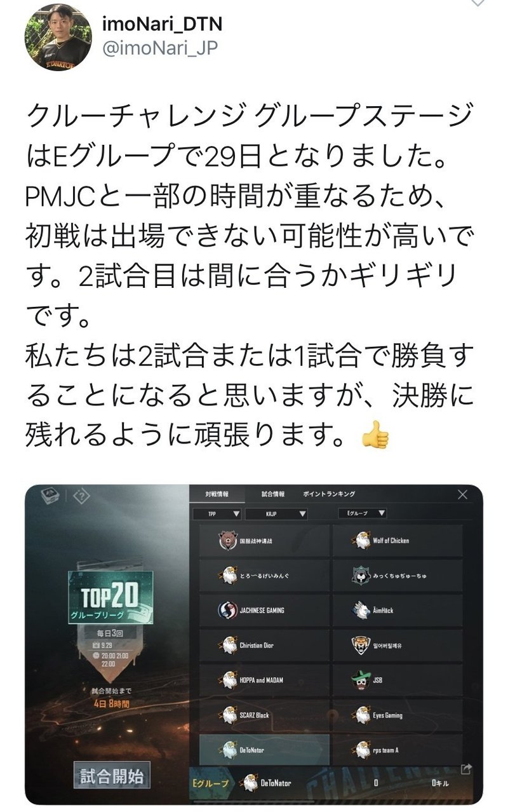Viewport: 508px width, 812px height.
Task: Select the TOP20 グループリーグ banner
Action: tap(112, 599)
